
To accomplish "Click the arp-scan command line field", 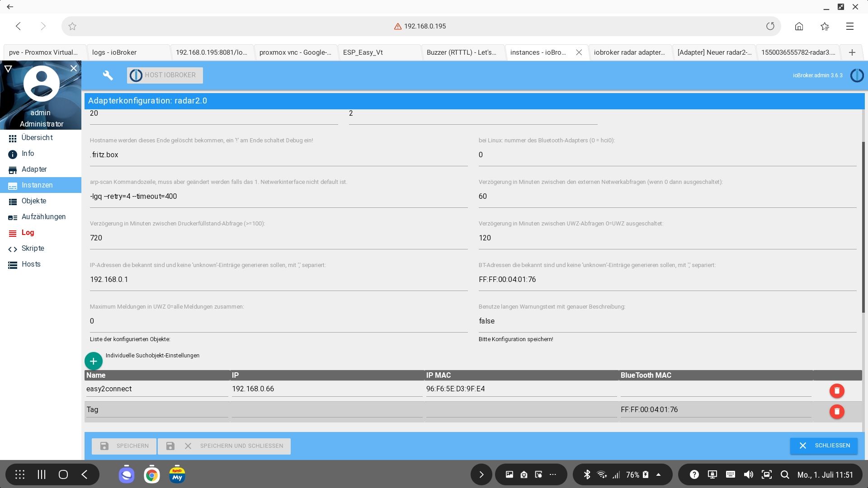I will tap(278, 197).
